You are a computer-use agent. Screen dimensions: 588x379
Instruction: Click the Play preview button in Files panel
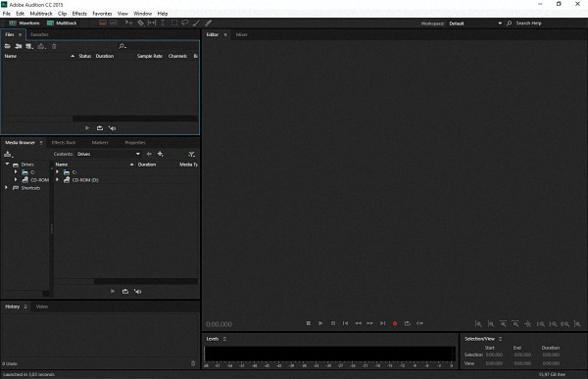pos(87,128)
